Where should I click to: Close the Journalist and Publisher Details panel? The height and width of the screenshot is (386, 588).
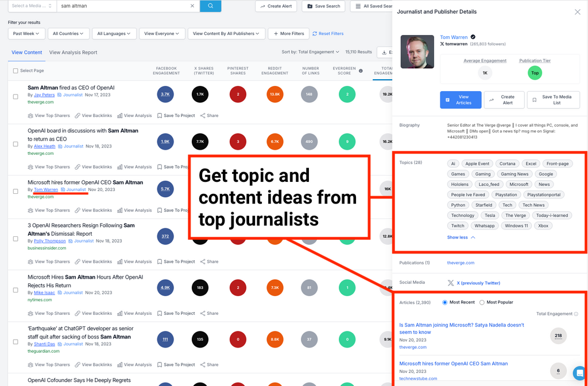click(x=577, y=12)
